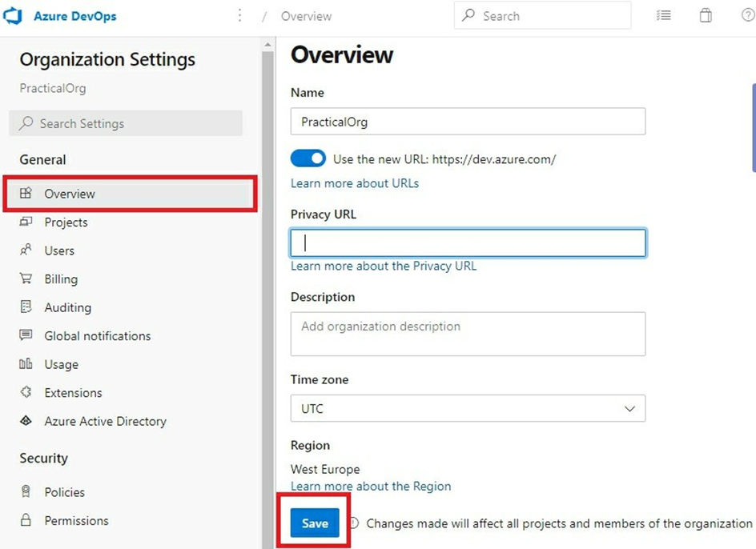The image size is (756, 549).
Task: Click the Overview sidebar icon
Action: [x=26, y=194]
